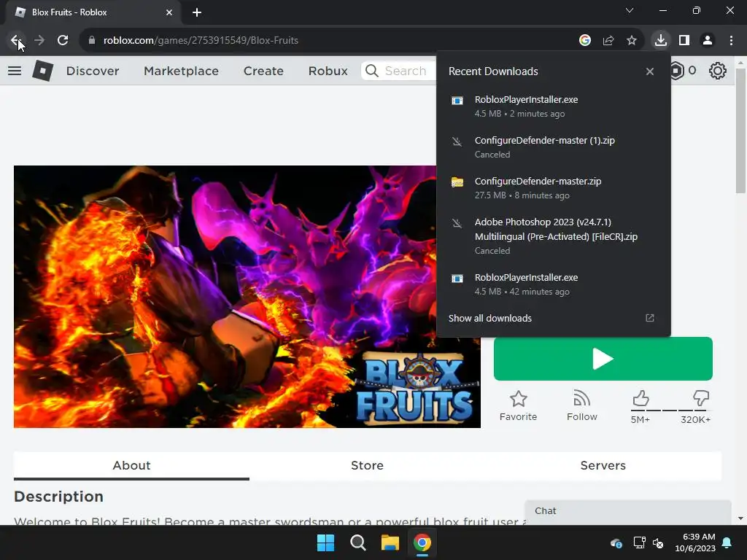Click the Google icon in address bar
This screenshot has height=560, width=747.
point(584,41)
